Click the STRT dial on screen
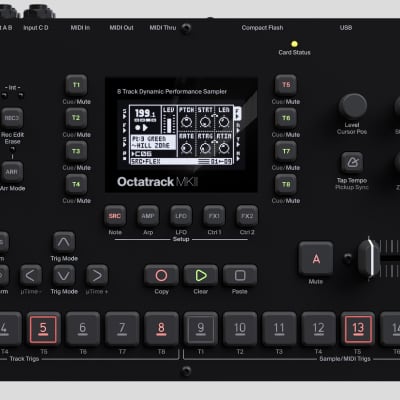Image resolution: width=400 pixels, height=400 pixels. (205, 122)
